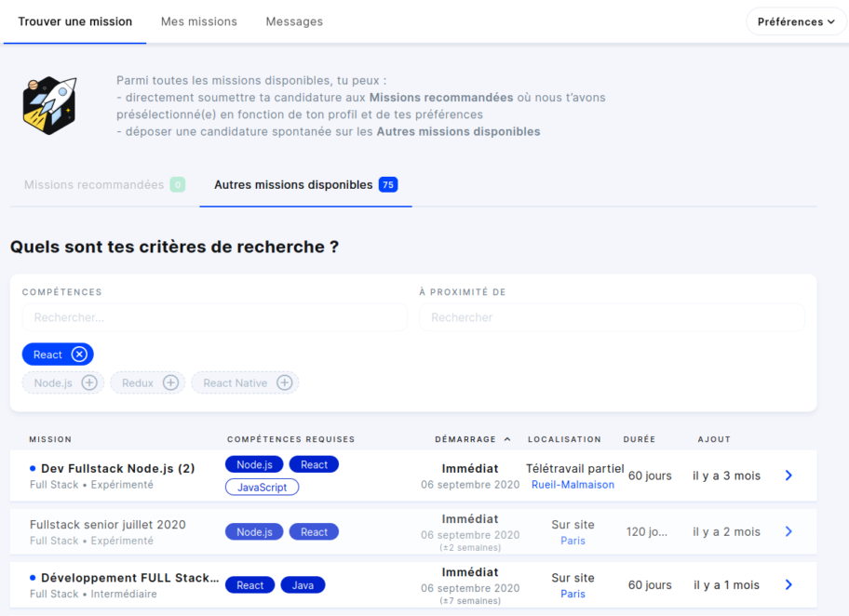The width and height of the screenshot is (849, 616).
Task: Open Dev Fullstack Node.js via its arrow icon
Action: pos(788,475)
